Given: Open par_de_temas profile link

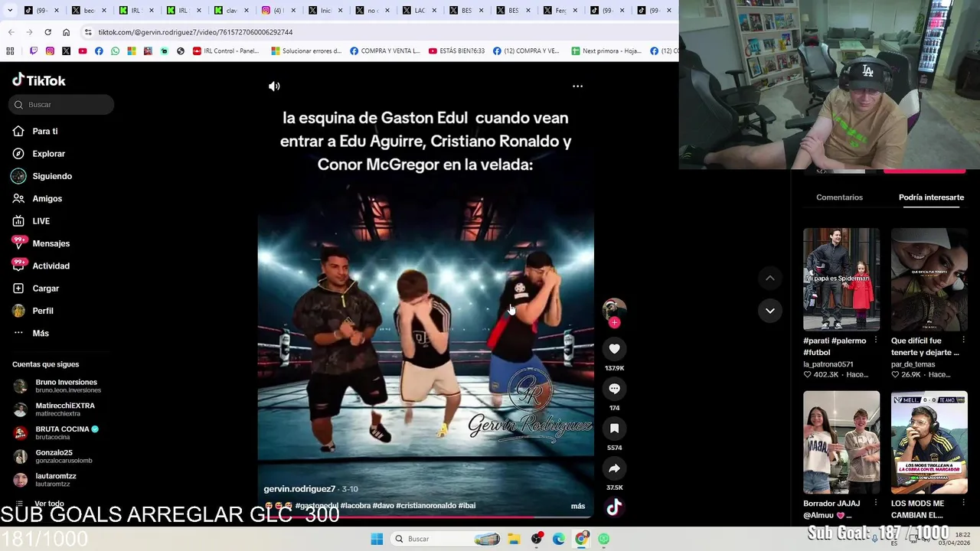Looking at the screenshot, I should (x=913, y=364).
